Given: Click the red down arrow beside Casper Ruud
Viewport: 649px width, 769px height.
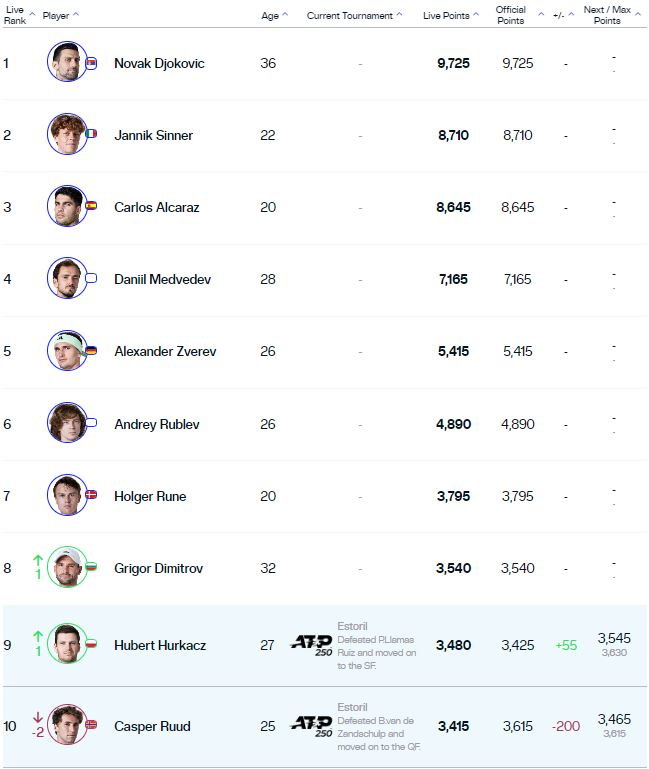Looking at the screenshot, I should [x=38, y=718].
